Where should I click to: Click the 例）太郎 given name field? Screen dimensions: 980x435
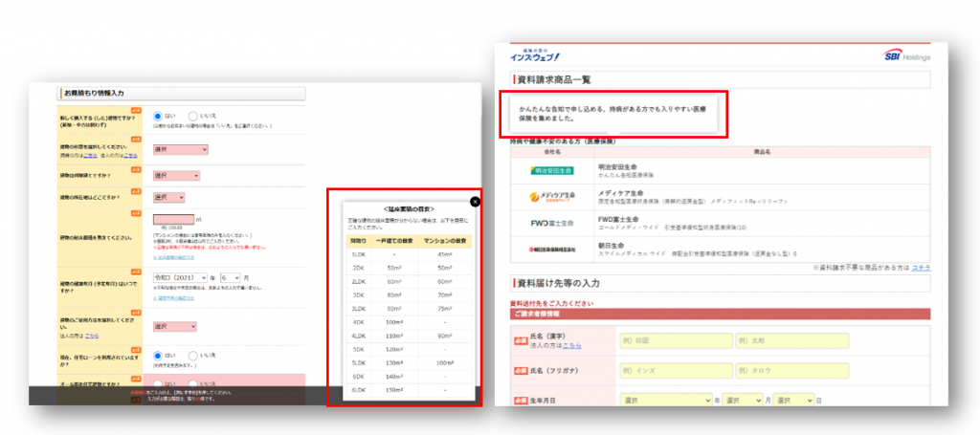click(791, 340)
